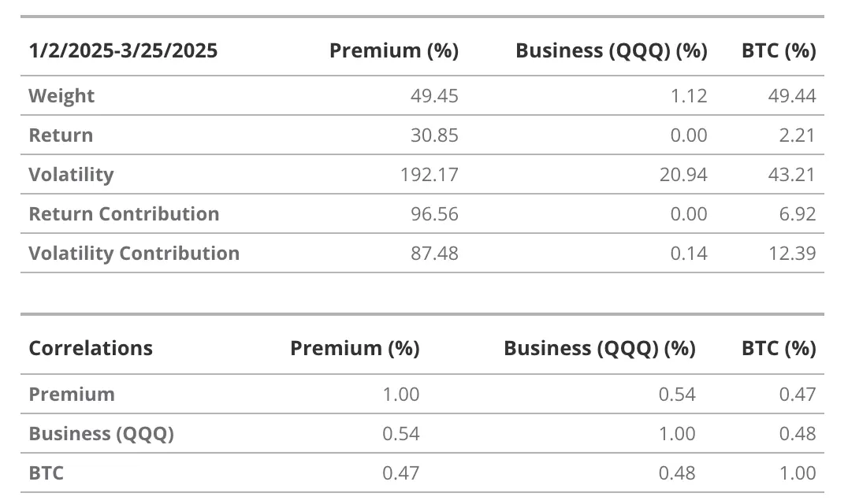Click the BTC-to-Business (QQQ) correlation in BTC row
This screenshot has width=848, height=504.
coord(677,473)
